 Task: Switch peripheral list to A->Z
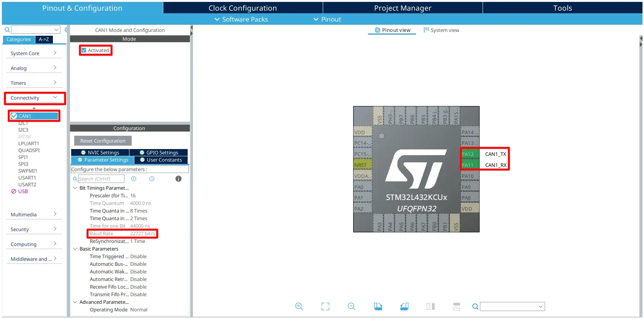pos(44,39)
